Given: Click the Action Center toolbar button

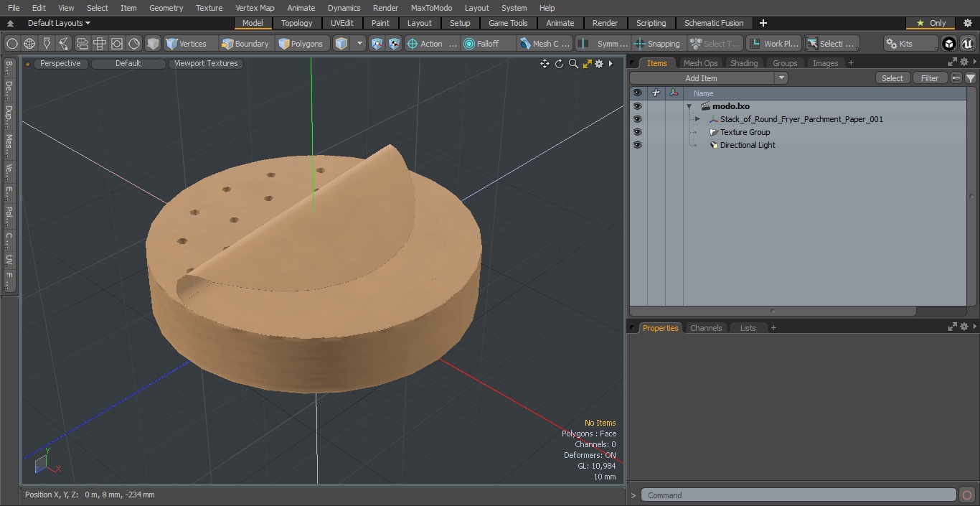Looking at the screenshot, I should [432, 44].
